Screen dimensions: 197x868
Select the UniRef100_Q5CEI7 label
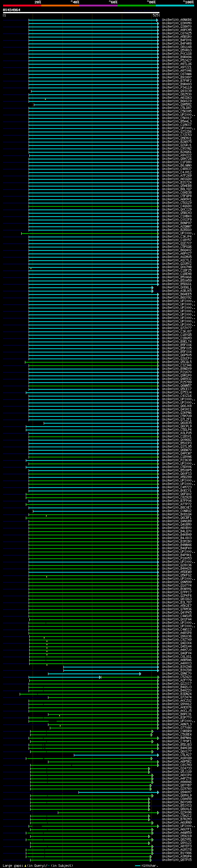[176, 389]
